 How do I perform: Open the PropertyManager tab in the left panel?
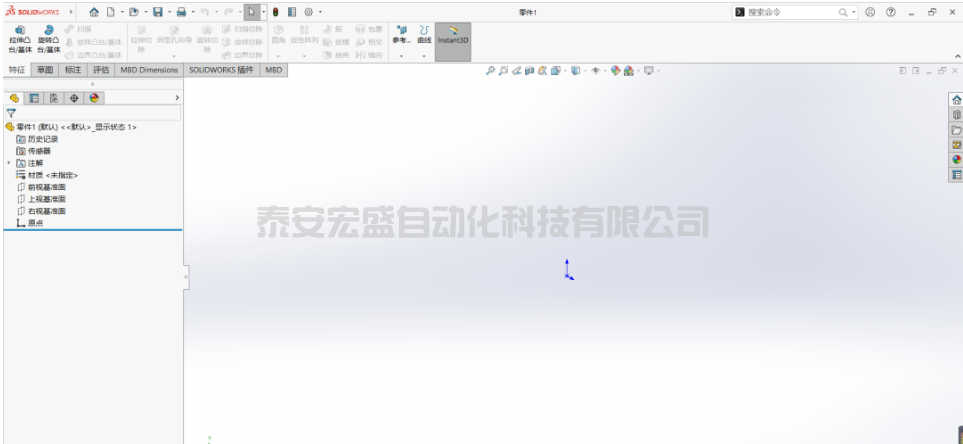point(33,98)
